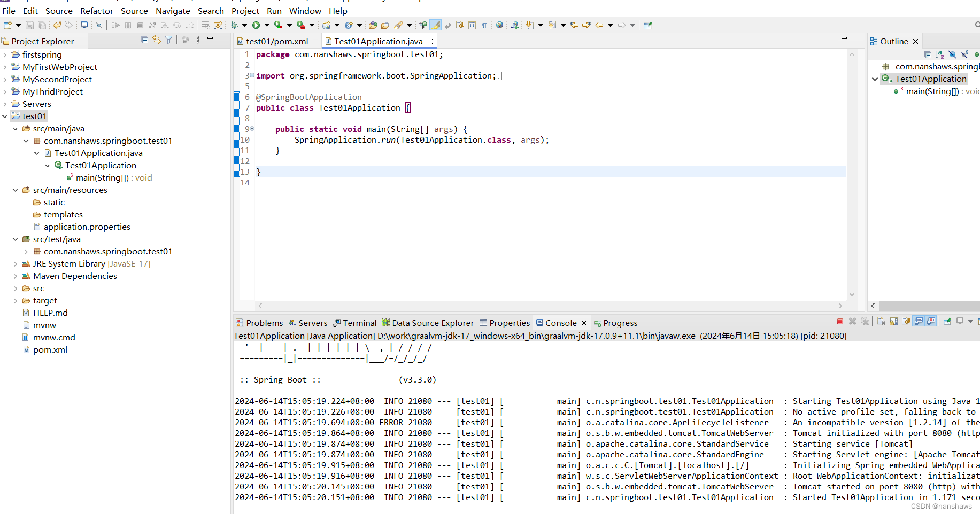Viewport: 980px width, 514px height.
Task: Open the Refactor menu
Action: coord(97,11)
